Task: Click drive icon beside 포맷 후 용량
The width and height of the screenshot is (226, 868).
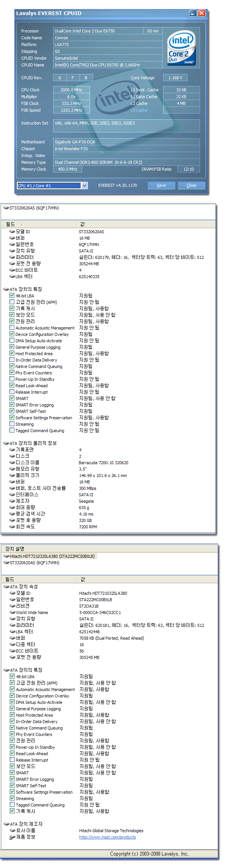Action: pyautogui.click(x=12, y=520)
